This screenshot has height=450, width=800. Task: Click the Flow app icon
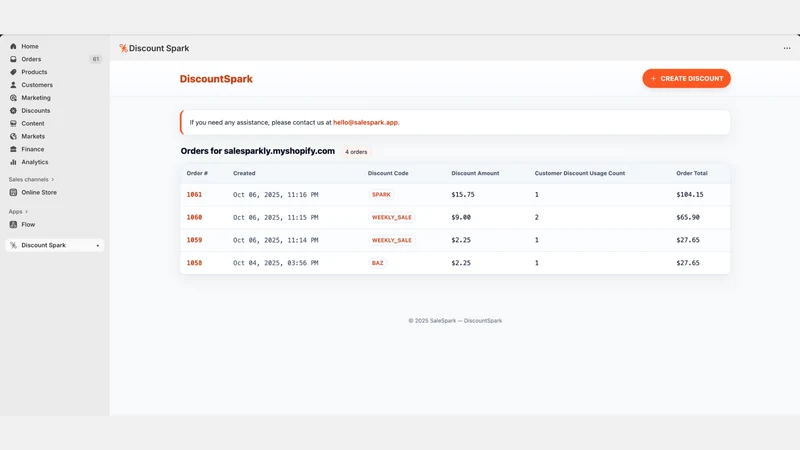tap(13, 224)
